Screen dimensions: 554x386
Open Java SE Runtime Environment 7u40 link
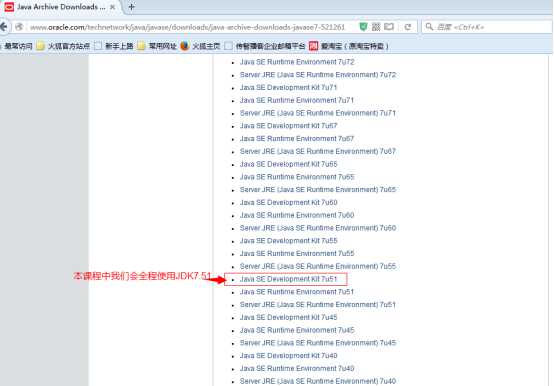pyautogui.click(x=297, y=368)
